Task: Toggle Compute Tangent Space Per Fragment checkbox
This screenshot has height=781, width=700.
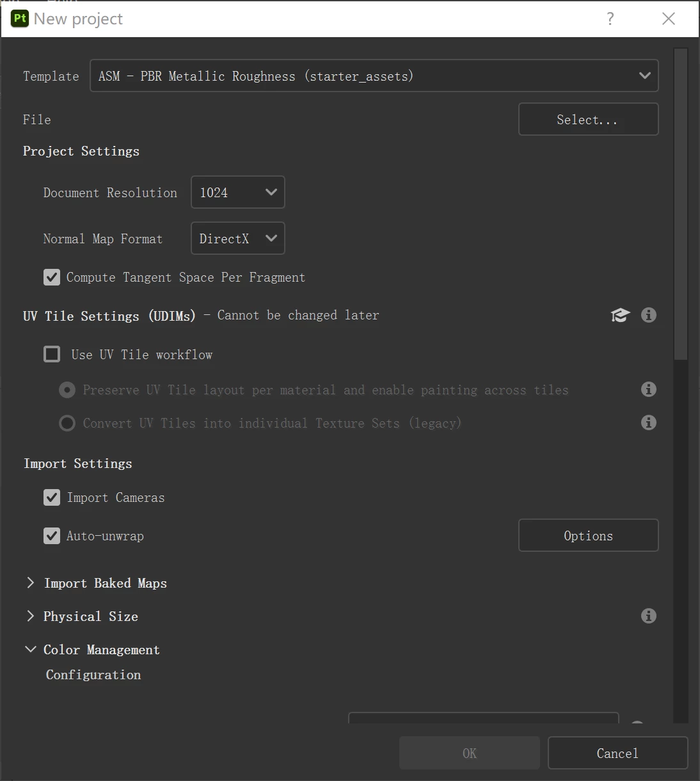Action: [x=52, y=277]
